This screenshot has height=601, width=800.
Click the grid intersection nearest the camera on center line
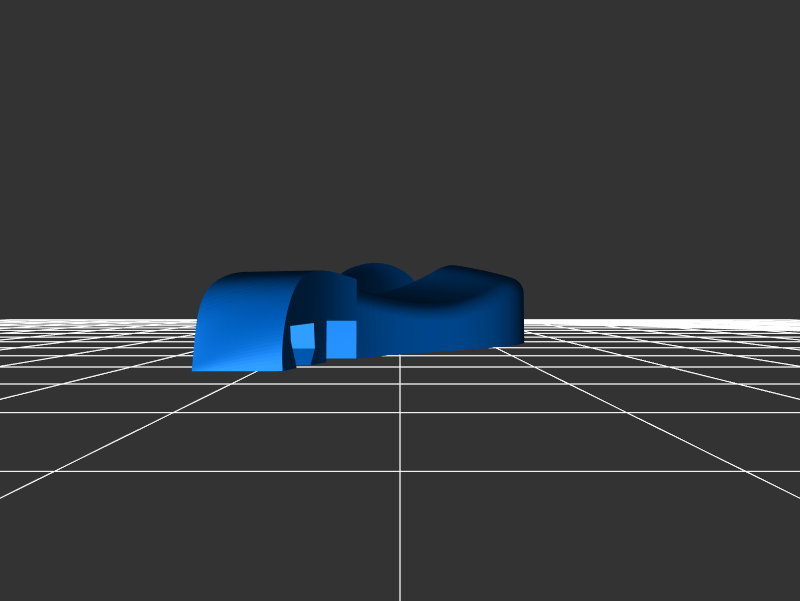click(x=400, y=470)
